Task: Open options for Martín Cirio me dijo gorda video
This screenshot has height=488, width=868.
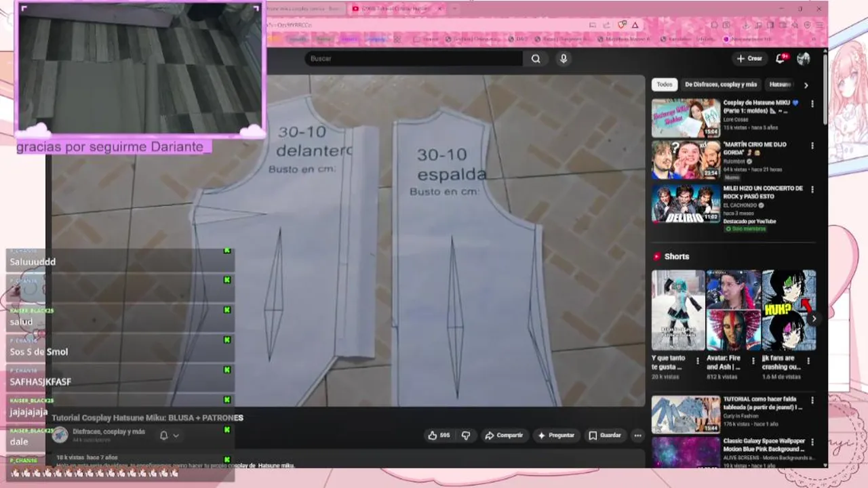Action: 812,146
